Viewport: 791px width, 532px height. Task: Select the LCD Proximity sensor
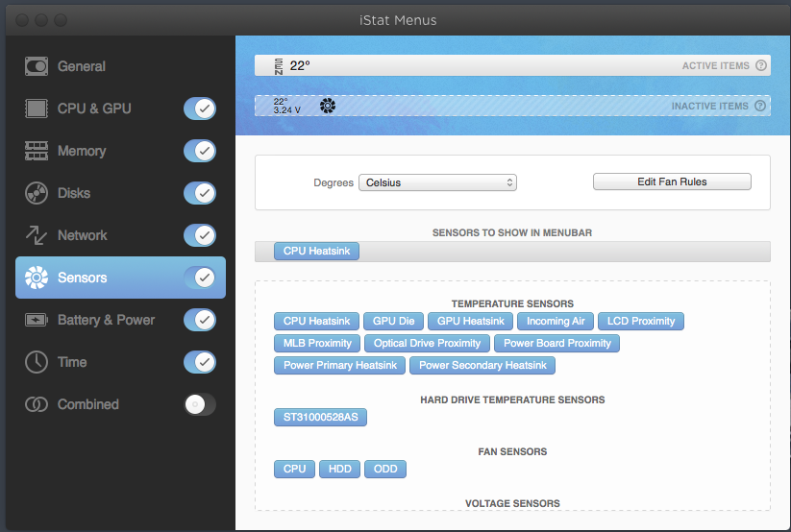tap(641, 322)
